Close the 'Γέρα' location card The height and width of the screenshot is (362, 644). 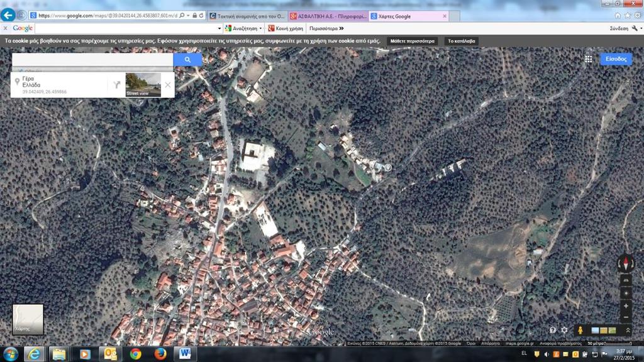pos(167,85)
